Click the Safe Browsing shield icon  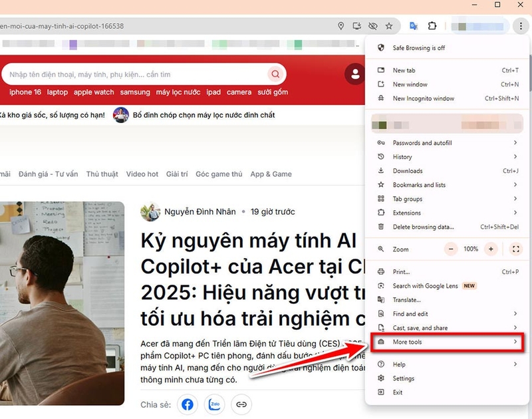point(381,47)
